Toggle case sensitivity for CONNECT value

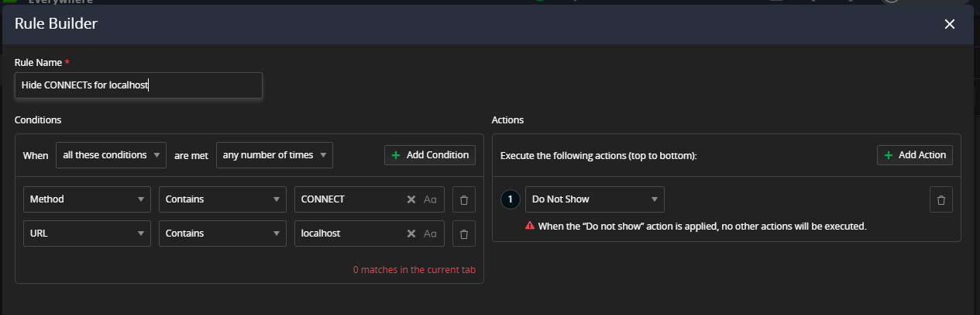[430, 199]
